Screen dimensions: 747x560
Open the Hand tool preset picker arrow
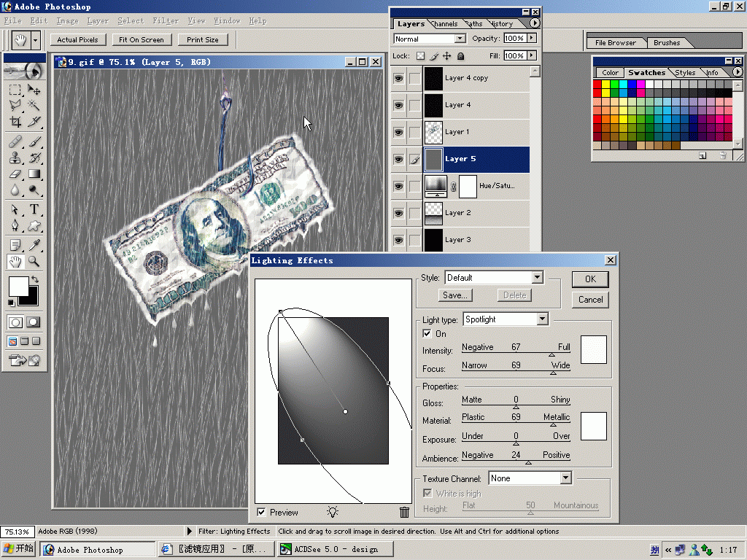point(35,41)
